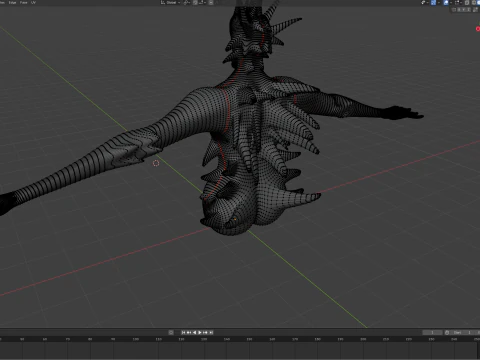Screen dimensions: 480x360
Task: Click the Start frame field
Action: pos(463,332)
